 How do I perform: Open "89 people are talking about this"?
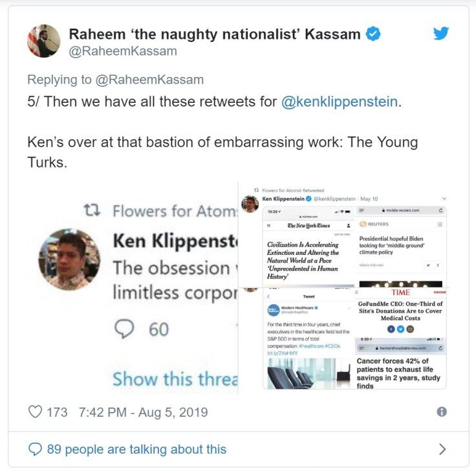pos(136,448)
